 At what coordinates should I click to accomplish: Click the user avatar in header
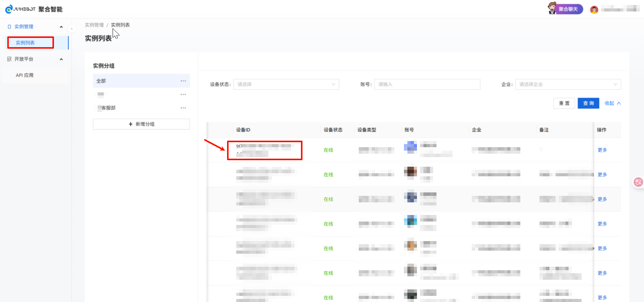[x=594, y=10]
